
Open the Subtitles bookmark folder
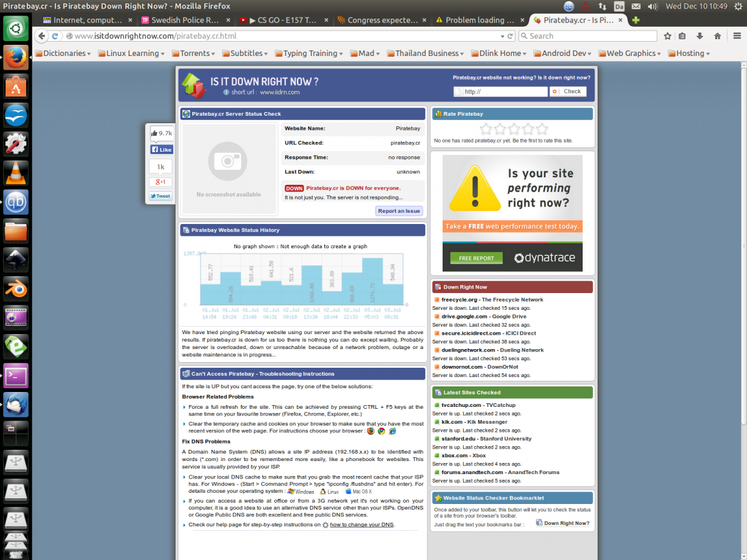(246, 54)
